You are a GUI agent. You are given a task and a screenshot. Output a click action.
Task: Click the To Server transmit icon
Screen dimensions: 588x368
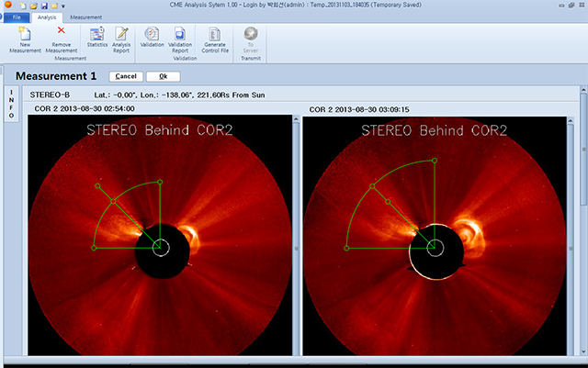coord(251,34)
